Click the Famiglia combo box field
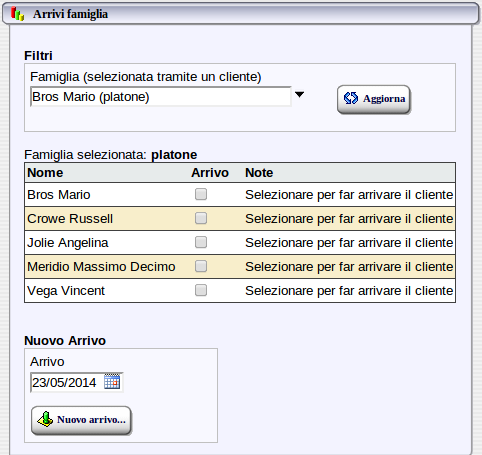Screen dimensions: 482x455 [161, 97]
